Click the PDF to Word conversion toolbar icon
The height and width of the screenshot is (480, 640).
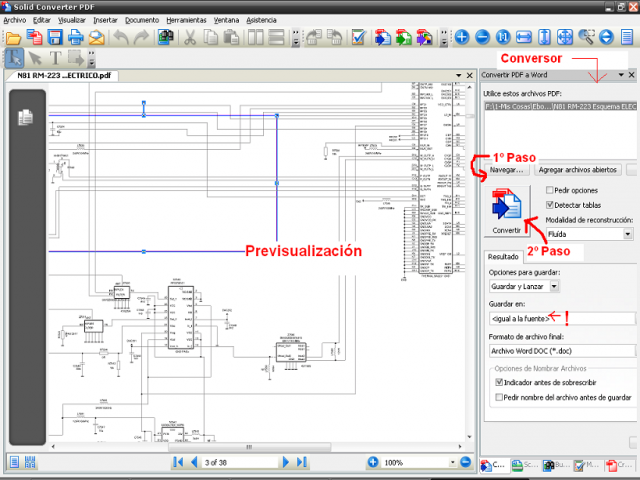point(383,38)
